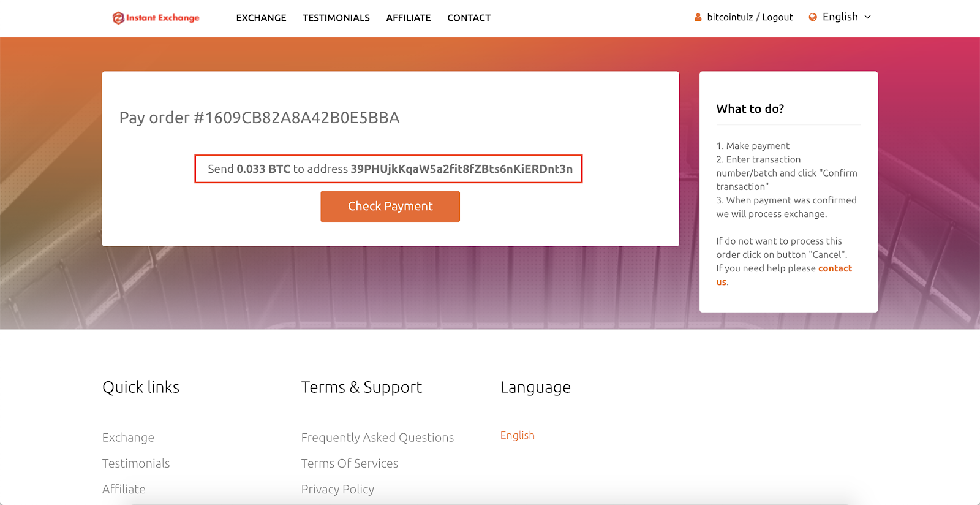Click the '1. Make payment' step text
This screenshot has height=505, width=980.
tap(753, 146)
